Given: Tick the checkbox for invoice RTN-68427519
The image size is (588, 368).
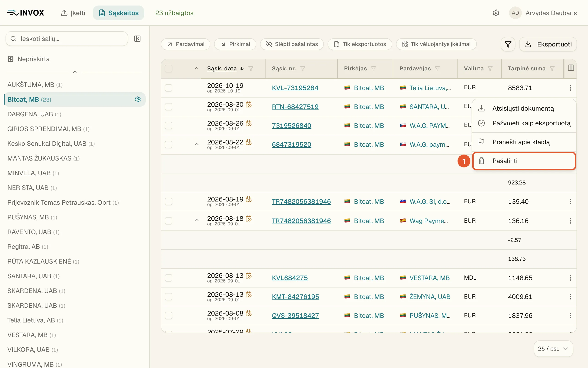Looking at the screenshot, I should [x=168, y=106].
